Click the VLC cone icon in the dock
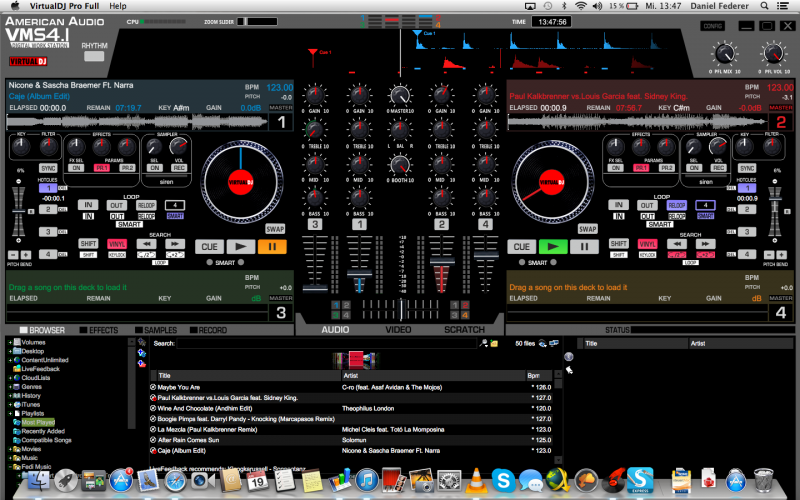This screenshot has width=800, height=500. [x=478, y=480]
